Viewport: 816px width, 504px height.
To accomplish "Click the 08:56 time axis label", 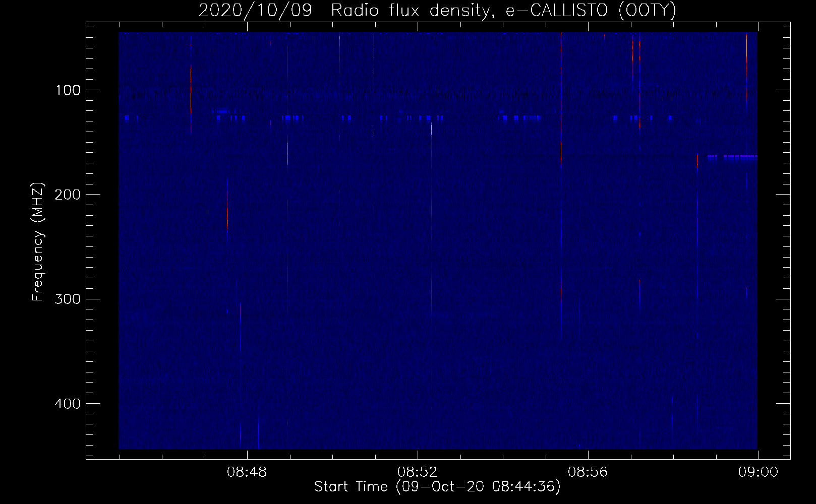I will coord(588,472).
